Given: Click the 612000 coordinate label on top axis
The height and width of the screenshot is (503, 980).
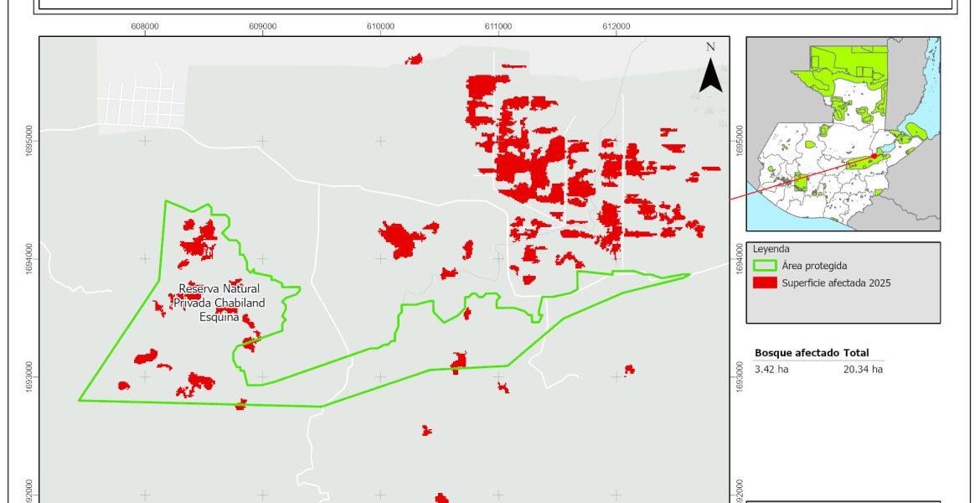Looking at the screenshot, I should coord(616,26).
